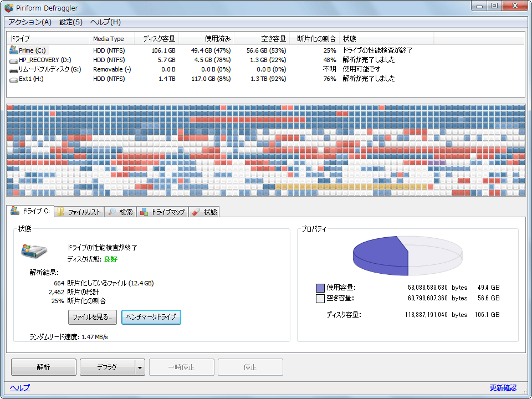Click '113,887,191,040' disk capacity value
This screenshot has width=532, height=399.
coord(426,315)
